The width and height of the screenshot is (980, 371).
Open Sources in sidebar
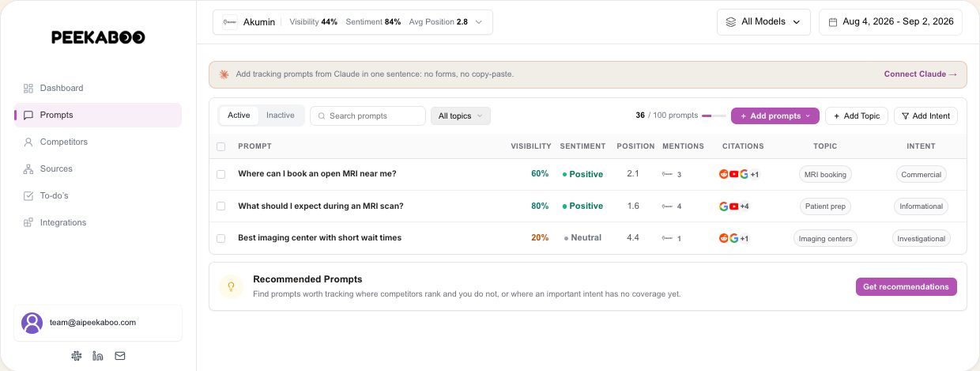(x=98, y=168)
